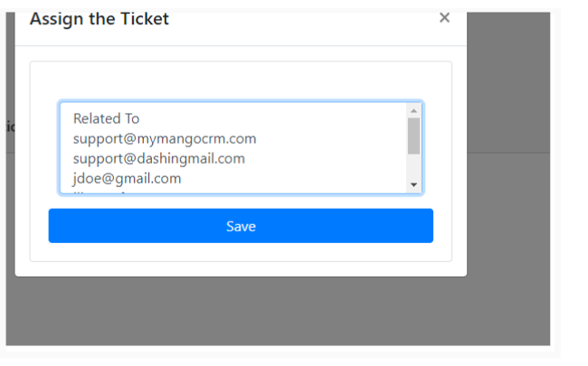The height and width of the screenshot is (366, 588).
Task: Click the blank space right of jdoe@gmail.com
Action: [294, 178]
